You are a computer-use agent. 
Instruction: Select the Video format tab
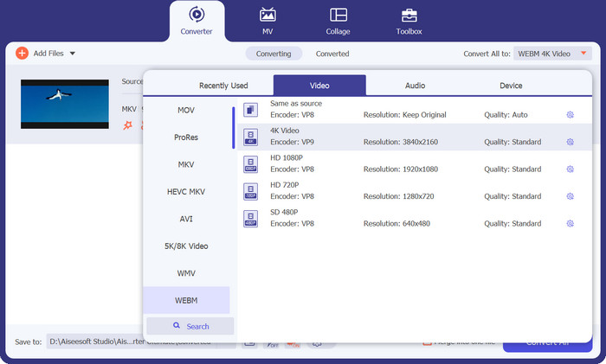click(x=319, y=86)
